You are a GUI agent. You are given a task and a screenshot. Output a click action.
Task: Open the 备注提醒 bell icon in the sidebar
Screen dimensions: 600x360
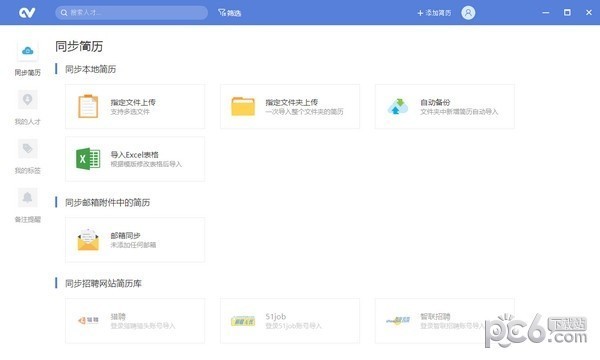click(28, 197)
